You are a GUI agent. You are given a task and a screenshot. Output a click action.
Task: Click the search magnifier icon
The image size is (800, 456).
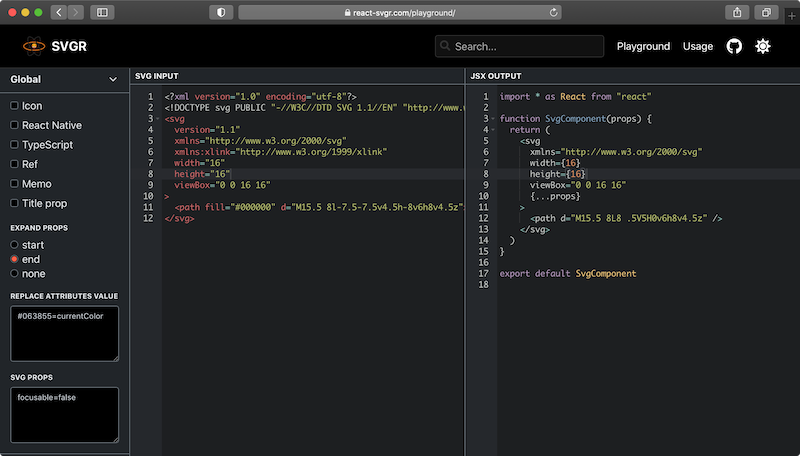[x=445, y=46]
